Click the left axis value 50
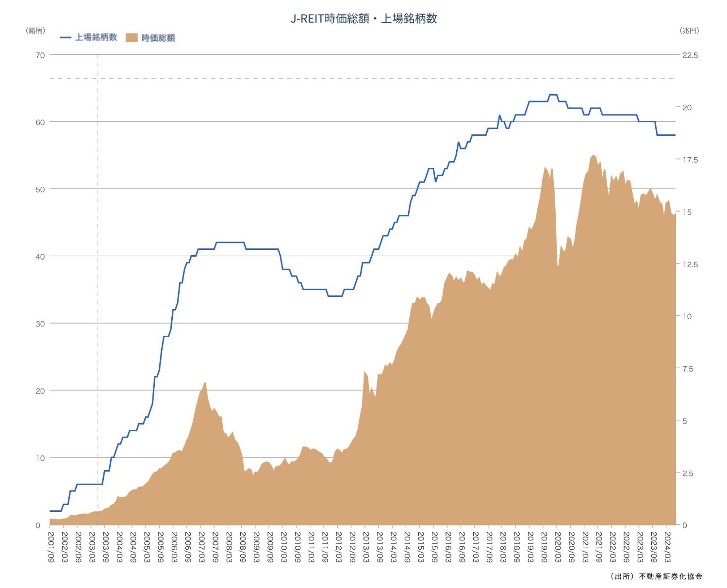 (40, 189)
